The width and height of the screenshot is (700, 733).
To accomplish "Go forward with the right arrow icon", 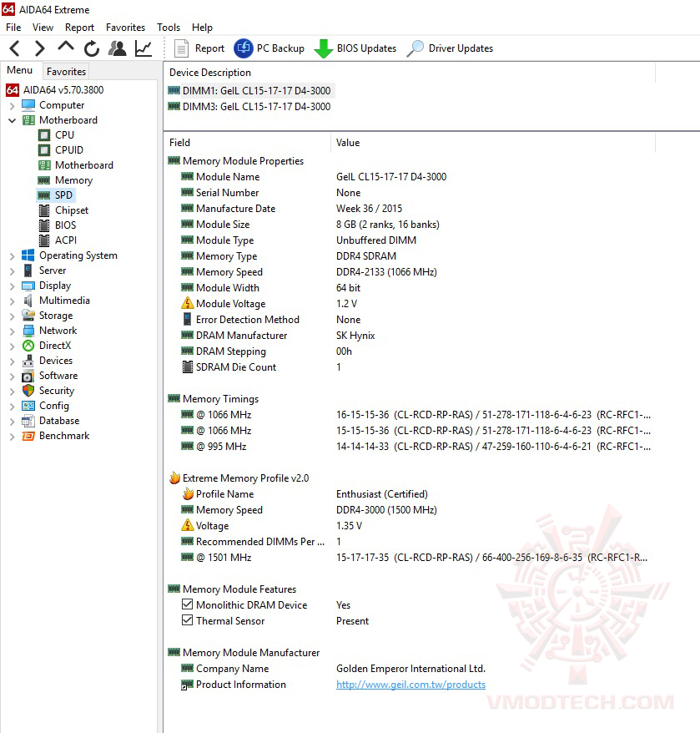I will coord(40,48).
